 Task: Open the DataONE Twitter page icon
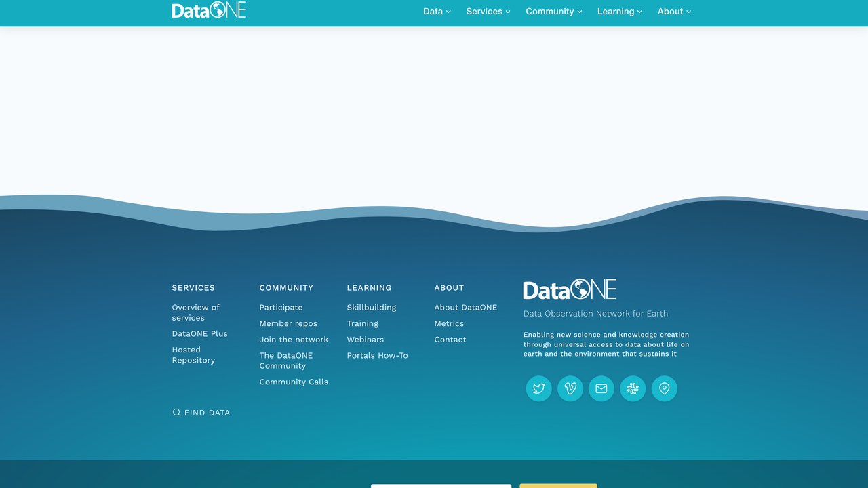539,388
